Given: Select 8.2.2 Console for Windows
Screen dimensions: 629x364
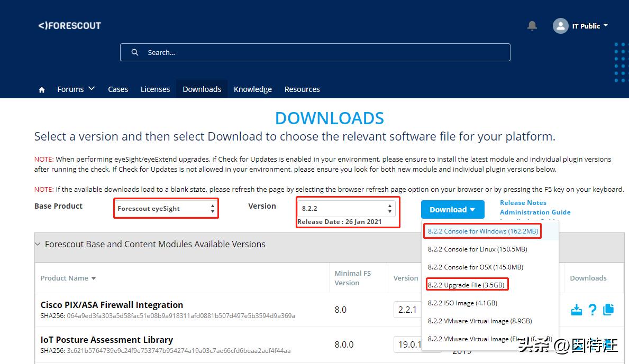Looking at the screenshot, I should pos(482,231).
